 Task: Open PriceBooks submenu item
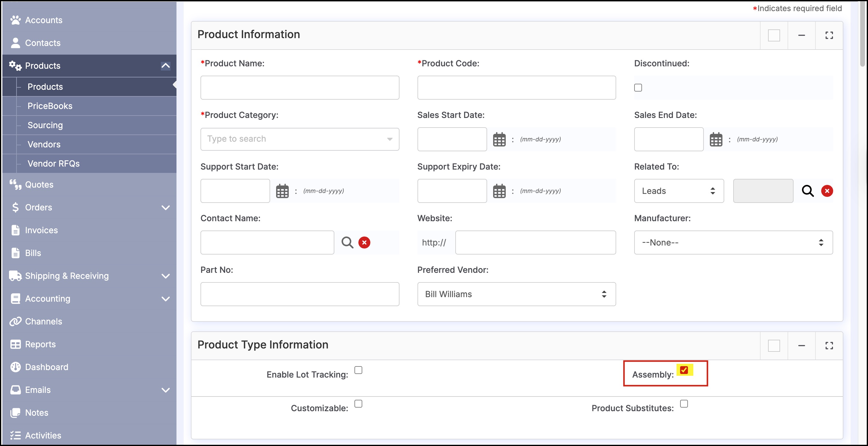click(90, 106)
